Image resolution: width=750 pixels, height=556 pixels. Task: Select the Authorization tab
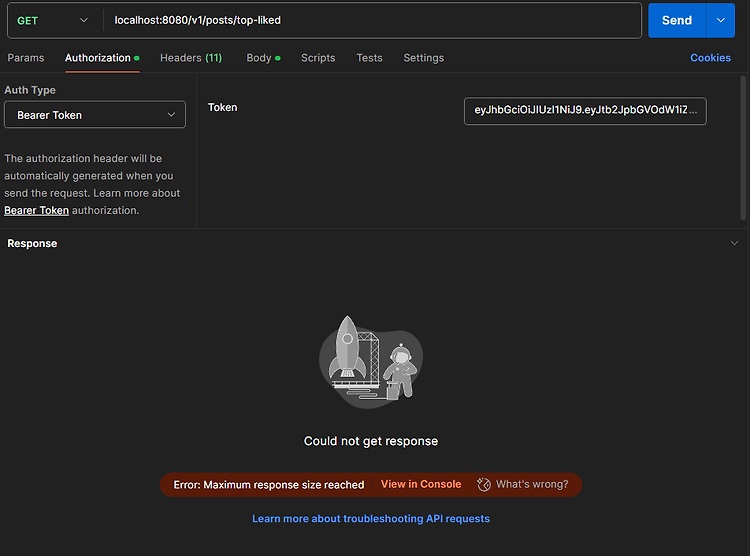coord(102,58)
